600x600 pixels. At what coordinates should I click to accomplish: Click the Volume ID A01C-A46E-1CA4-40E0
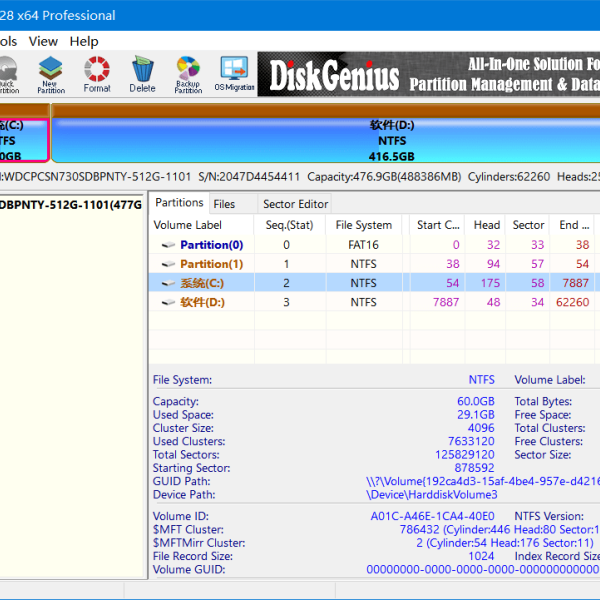(432, 517)
